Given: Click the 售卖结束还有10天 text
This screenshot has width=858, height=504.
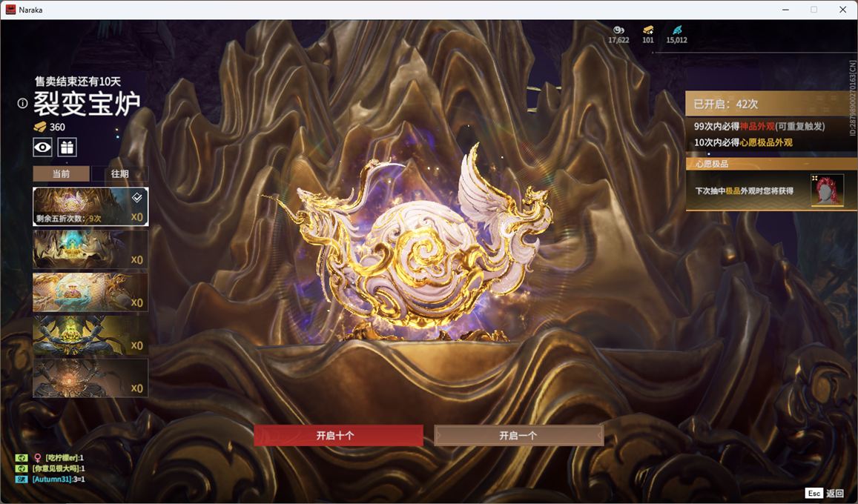Looking at the screenshot, I should tap(78, 82).
